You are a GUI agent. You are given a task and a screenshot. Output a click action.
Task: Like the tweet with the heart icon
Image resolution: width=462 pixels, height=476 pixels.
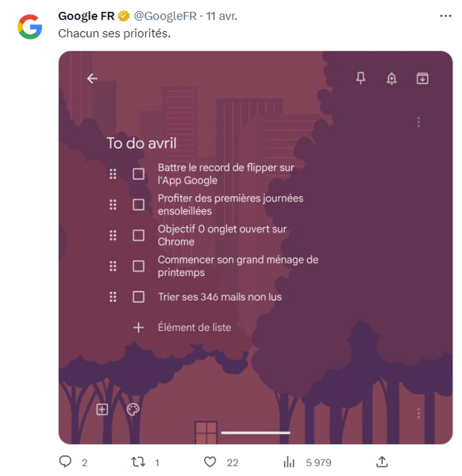point(210,462)
